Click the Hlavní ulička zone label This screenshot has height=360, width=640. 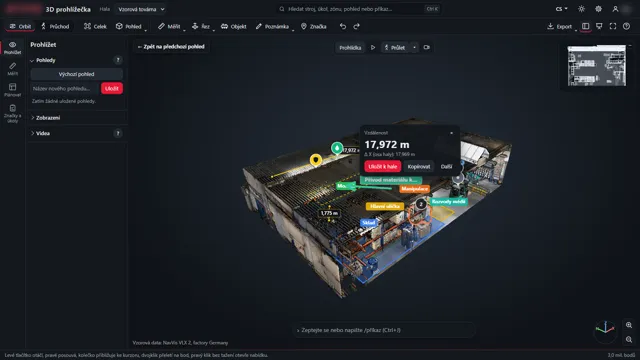[x=385, y=207]
